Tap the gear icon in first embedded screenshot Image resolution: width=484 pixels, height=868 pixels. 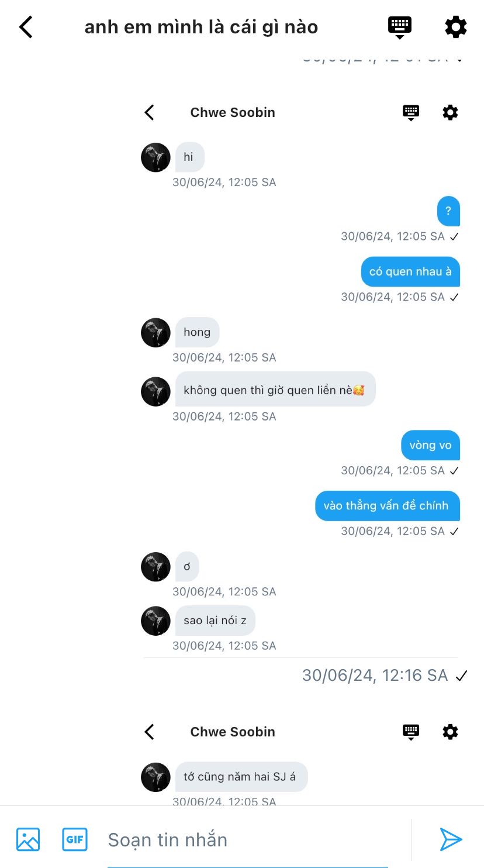tap(450, 112)
